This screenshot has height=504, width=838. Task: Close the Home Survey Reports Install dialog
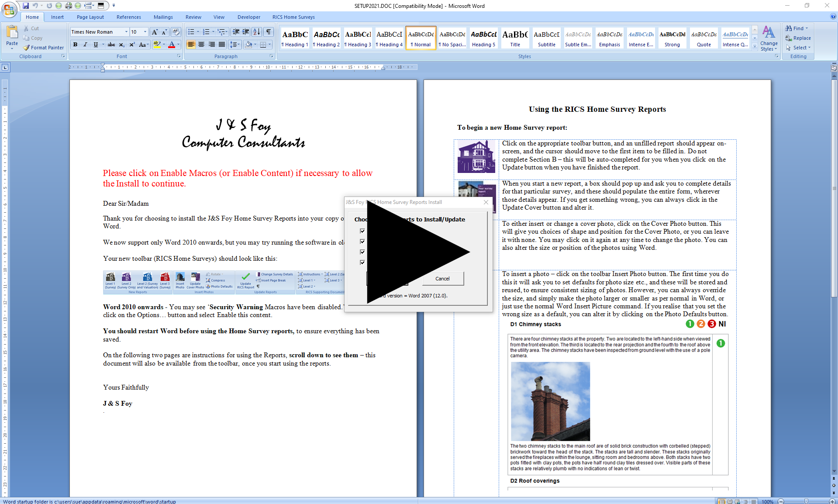[x=486, y=202]
